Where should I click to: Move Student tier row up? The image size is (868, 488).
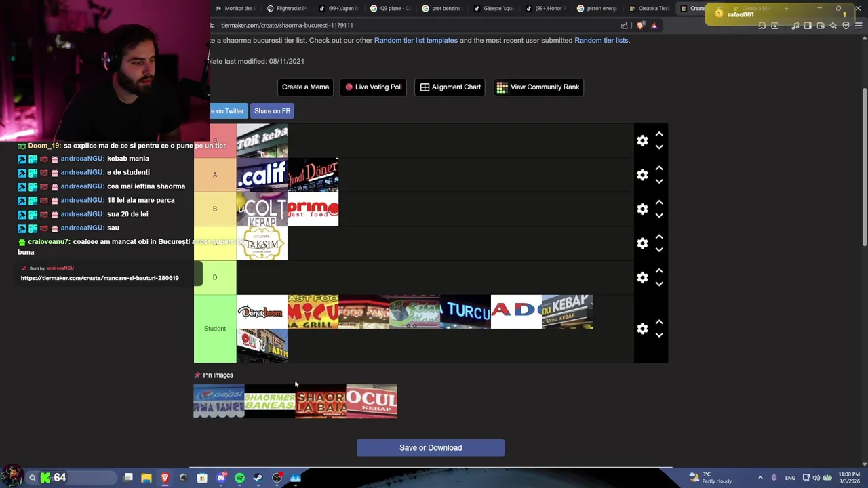[659, 322]
